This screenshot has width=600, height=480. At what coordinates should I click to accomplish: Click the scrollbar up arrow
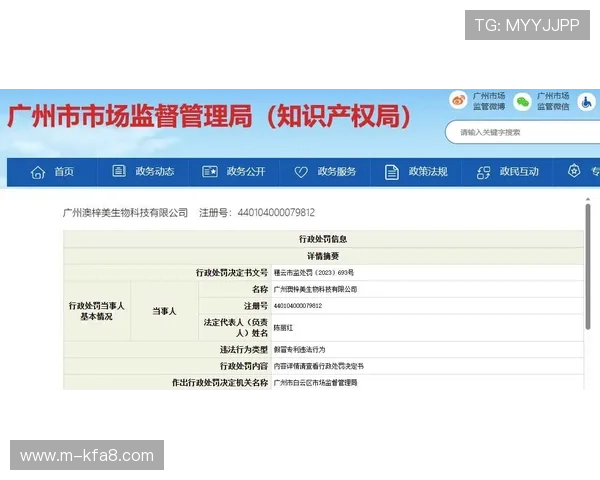[588, 199]
